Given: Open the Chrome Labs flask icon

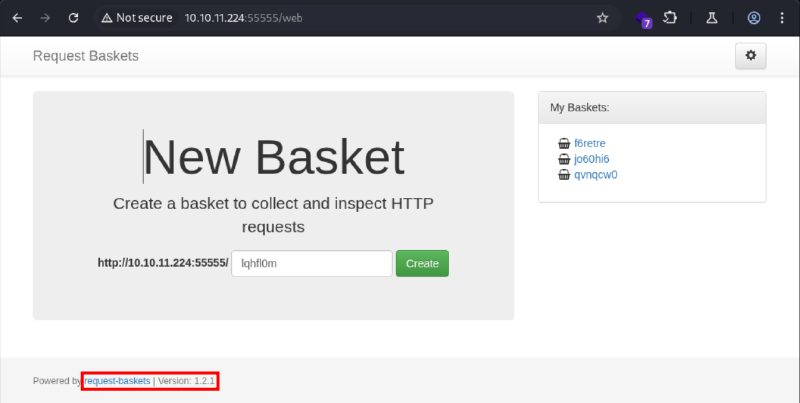Looking at the screenshot, I should [x=712, y=18].
